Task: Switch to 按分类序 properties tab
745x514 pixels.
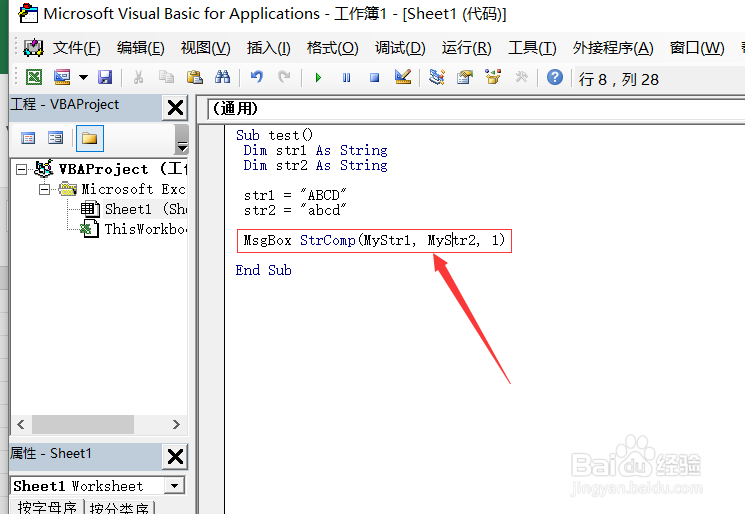Action: click(x=119, y=507)
